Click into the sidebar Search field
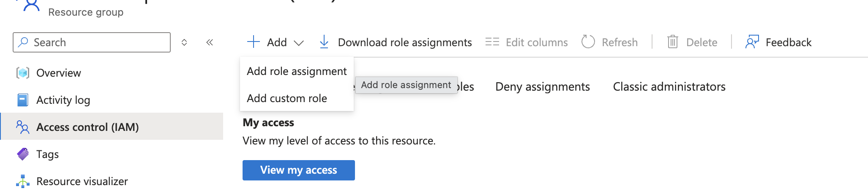Image resolution: width=868 pixels, height=194 pixels. (x=97, y=42)
